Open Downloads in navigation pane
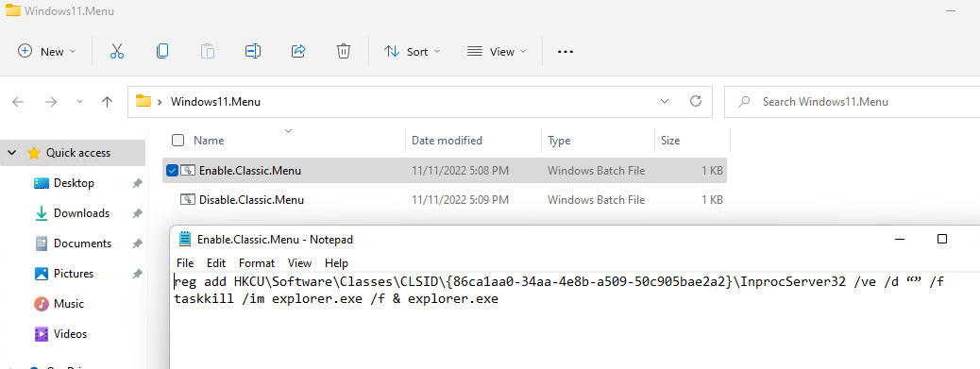The height and width of the screenshot is (369, 980). tap(81, 213)
